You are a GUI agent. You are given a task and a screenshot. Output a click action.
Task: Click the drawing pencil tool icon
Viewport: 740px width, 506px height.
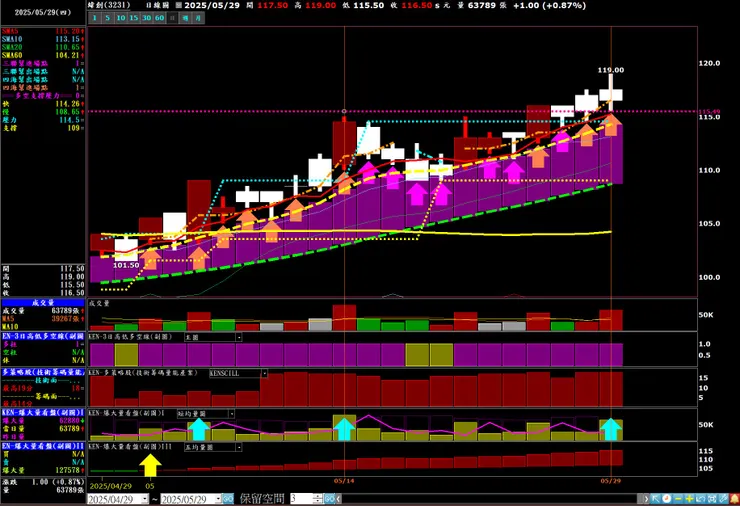[x=723, y=499]
